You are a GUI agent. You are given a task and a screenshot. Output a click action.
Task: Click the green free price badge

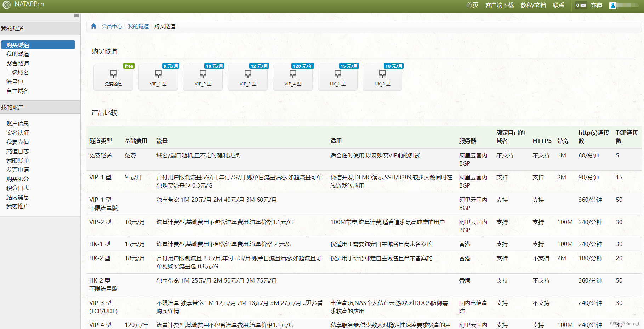click(129, 66)
